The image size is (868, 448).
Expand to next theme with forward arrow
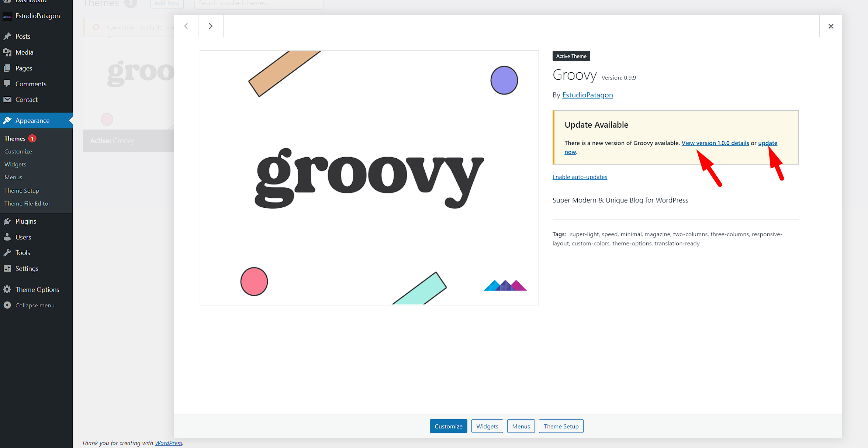tap(211, 26)
